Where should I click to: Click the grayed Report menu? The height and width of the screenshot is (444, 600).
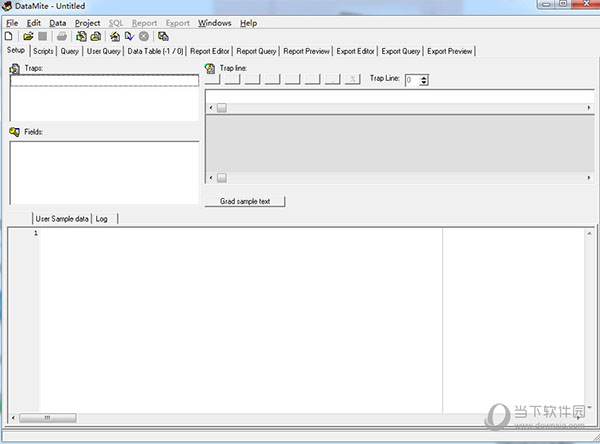coord(145,23)
